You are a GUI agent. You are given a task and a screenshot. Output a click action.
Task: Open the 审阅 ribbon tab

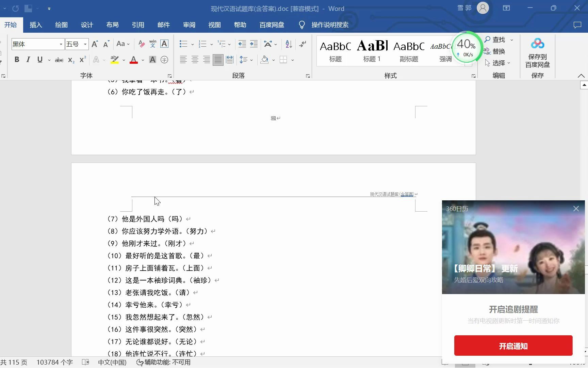coord(189,25)
